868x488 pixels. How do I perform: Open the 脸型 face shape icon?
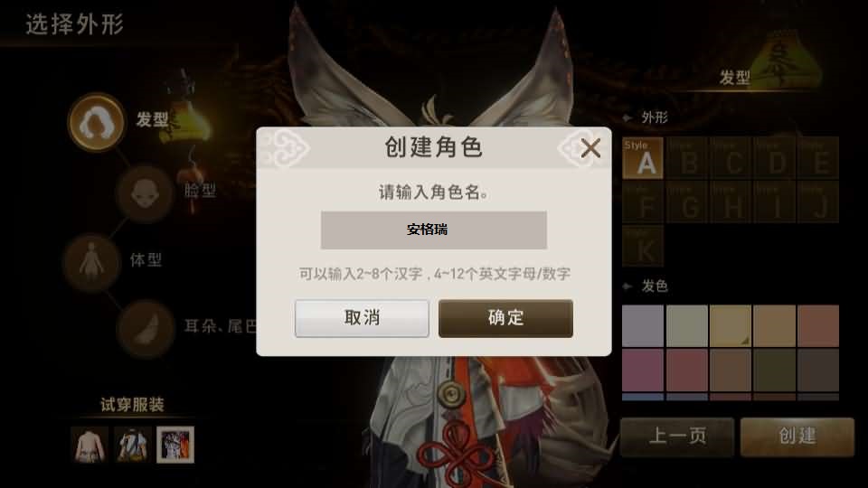point(145,194)
